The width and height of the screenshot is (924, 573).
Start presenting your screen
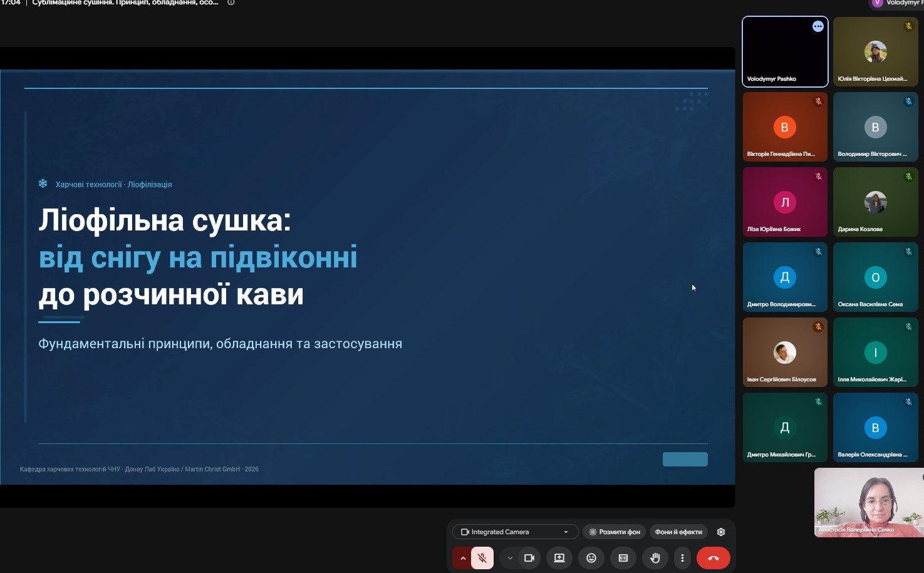(x=559, y=558)
